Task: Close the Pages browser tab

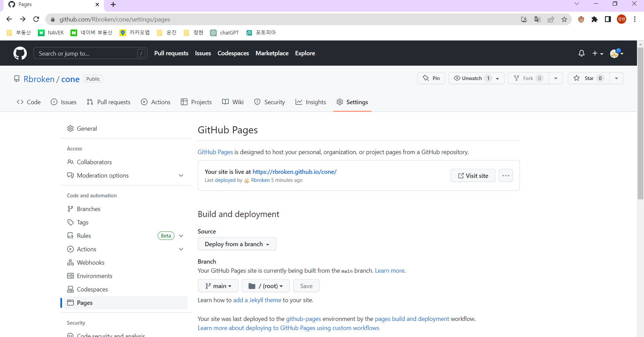Action: point(97,4)
